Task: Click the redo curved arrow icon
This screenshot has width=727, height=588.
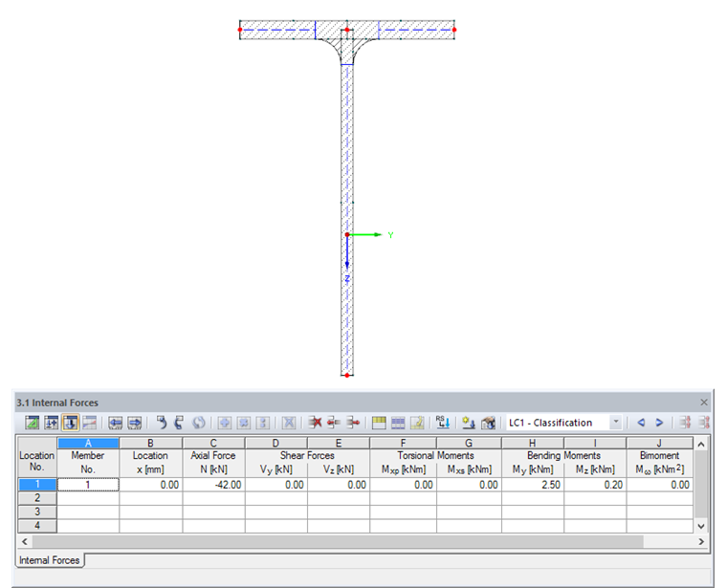Action: click(x=180, y=423)
